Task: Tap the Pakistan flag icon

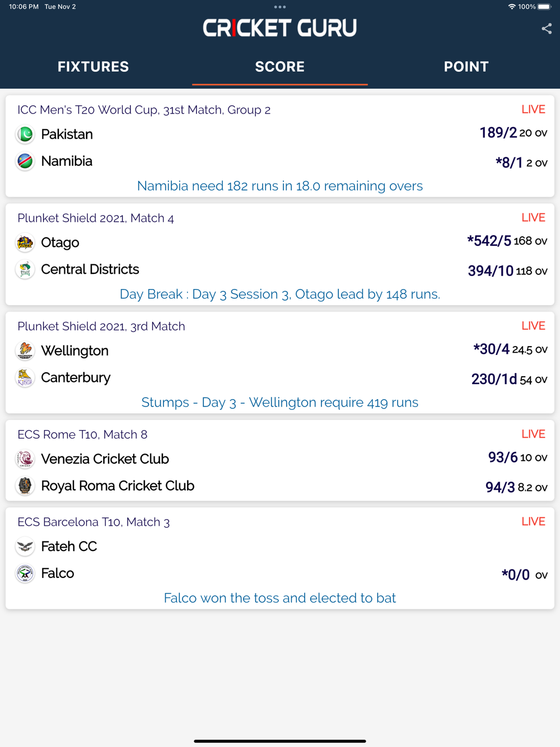Action: tap(25, 134)
